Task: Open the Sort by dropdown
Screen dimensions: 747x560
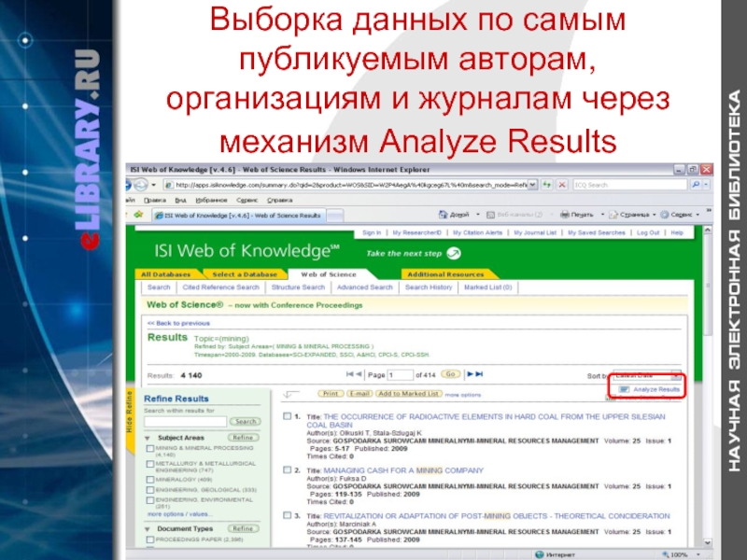Action: click(676, 376)
